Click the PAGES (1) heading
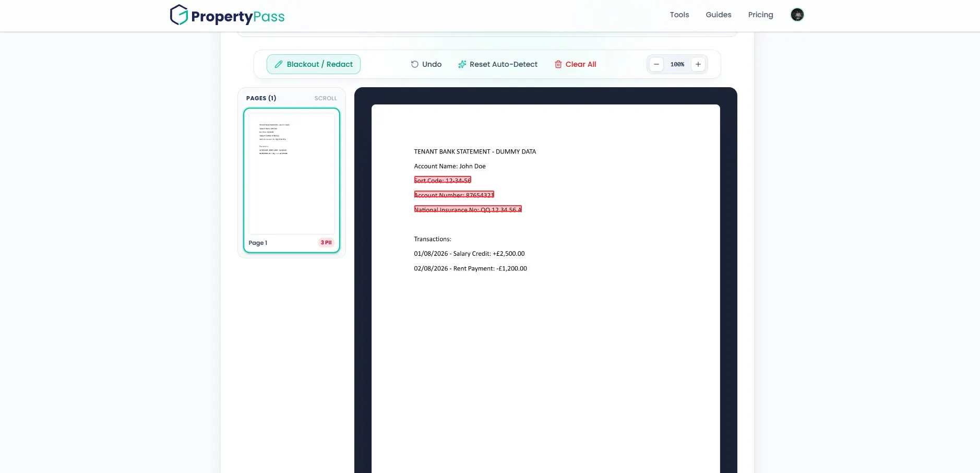 (261, 98)
